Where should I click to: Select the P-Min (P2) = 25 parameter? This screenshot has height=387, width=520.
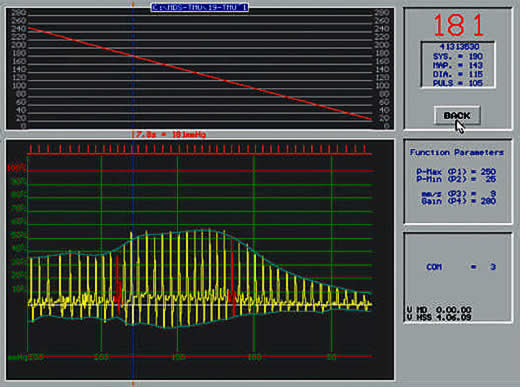click(x=456, y=179)
